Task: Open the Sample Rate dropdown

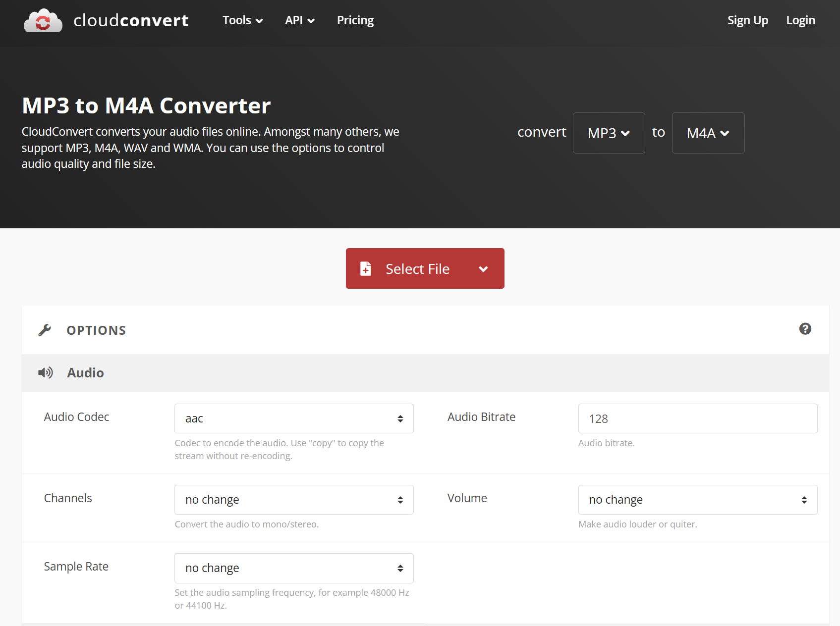Action: [x=294, y=568]
